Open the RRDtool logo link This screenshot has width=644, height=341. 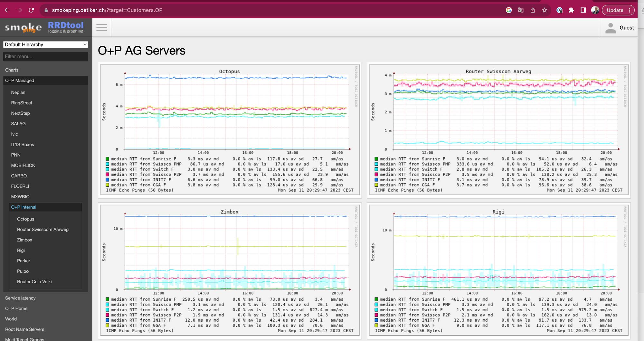[x=66, y=27]
